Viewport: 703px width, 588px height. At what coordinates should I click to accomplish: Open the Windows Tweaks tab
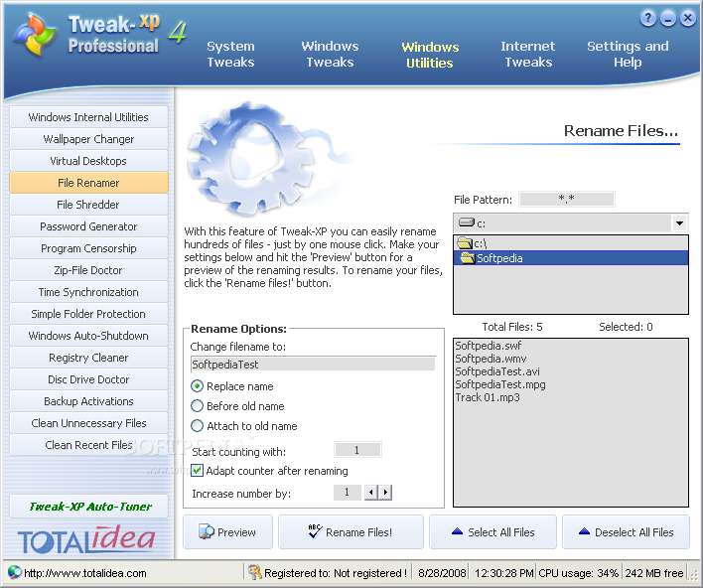(x=330, y=55)
